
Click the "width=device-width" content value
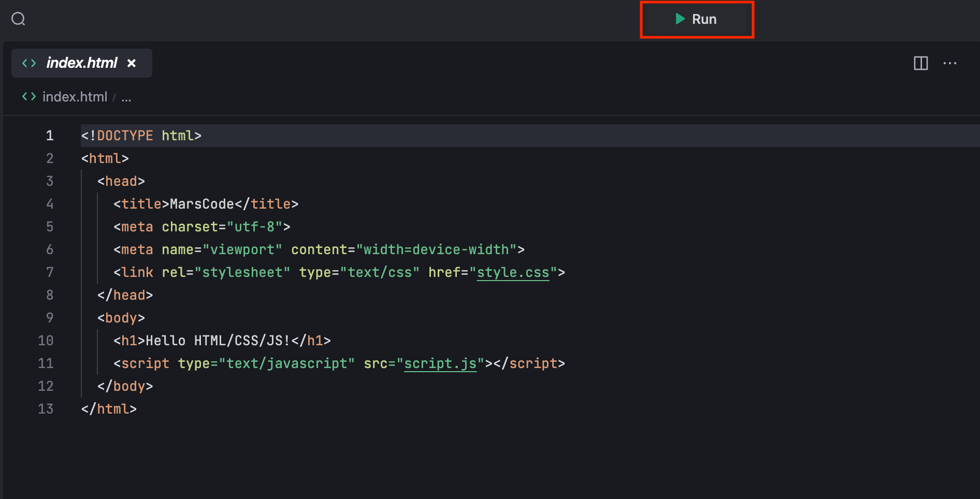click(436, 250)
